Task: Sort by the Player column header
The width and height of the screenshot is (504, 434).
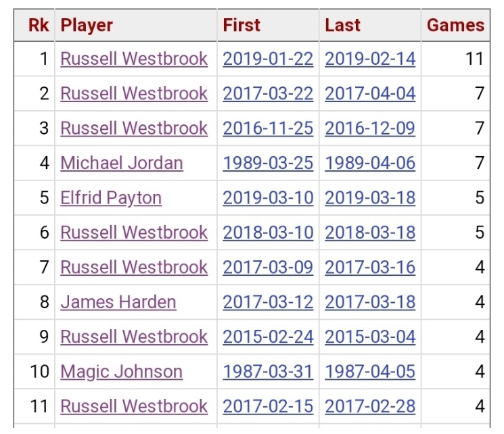Action: 87,26
